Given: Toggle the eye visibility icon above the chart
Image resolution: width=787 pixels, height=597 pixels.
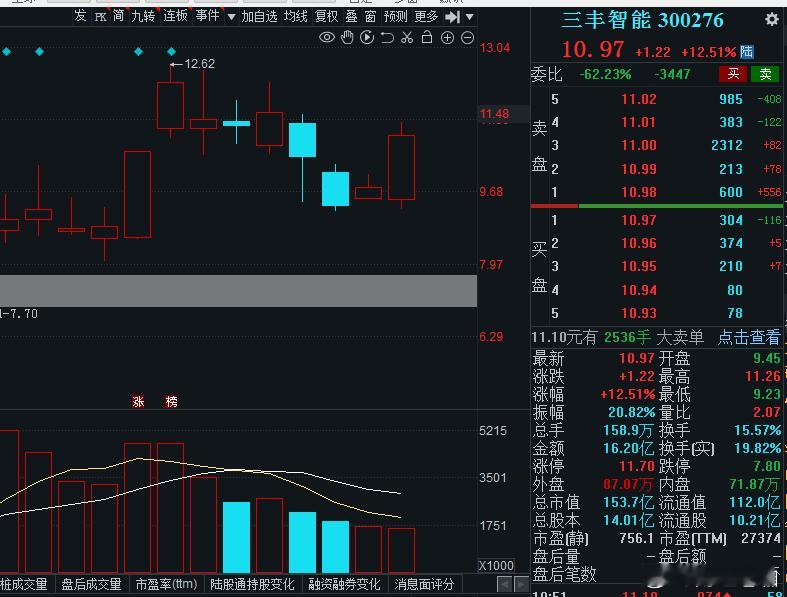Looking at the screenshot, I should point(327,37).
